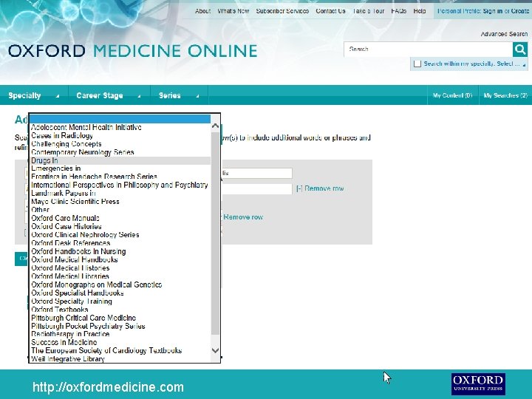Click the Take a Tour link
Viewport: 532px width, 399px height.
[369, 11]
